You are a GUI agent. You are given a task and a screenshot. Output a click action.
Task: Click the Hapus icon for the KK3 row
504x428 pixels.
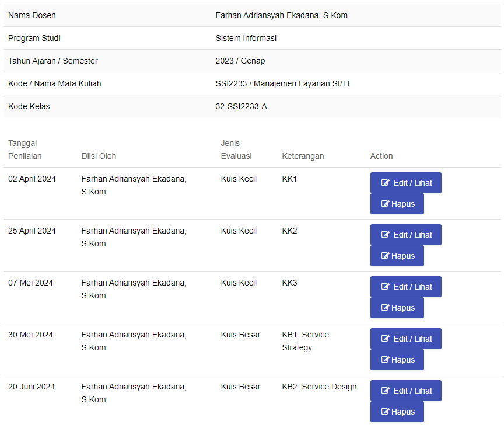click(385, 307)
